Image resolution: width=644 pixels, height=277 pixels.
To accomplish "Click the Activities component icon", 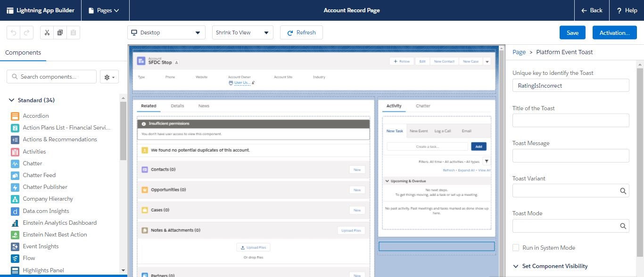I will pos(15,152).
